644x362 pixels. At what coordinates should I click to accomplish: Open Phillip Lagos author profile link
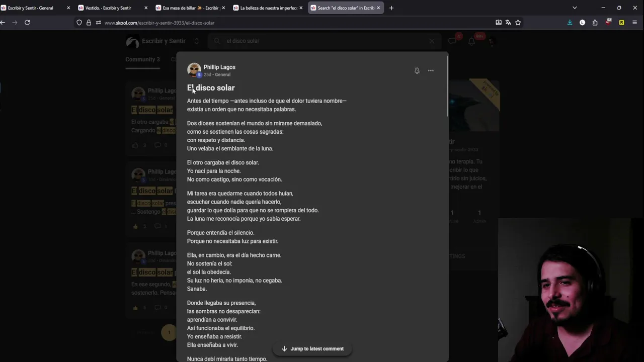point(219,67)
